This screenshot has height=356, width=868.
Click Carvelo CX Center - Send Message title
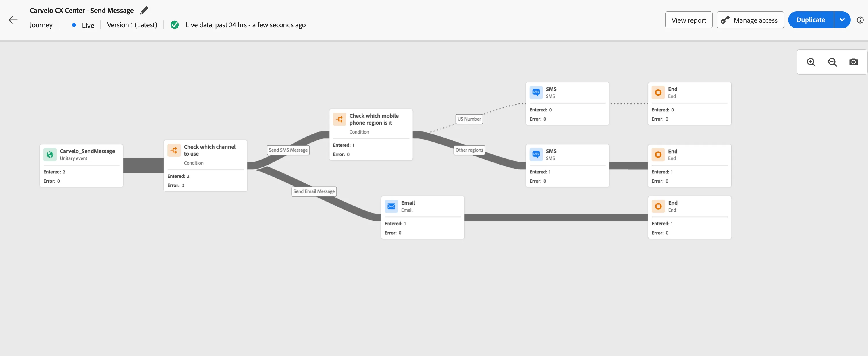pos(82,10)
